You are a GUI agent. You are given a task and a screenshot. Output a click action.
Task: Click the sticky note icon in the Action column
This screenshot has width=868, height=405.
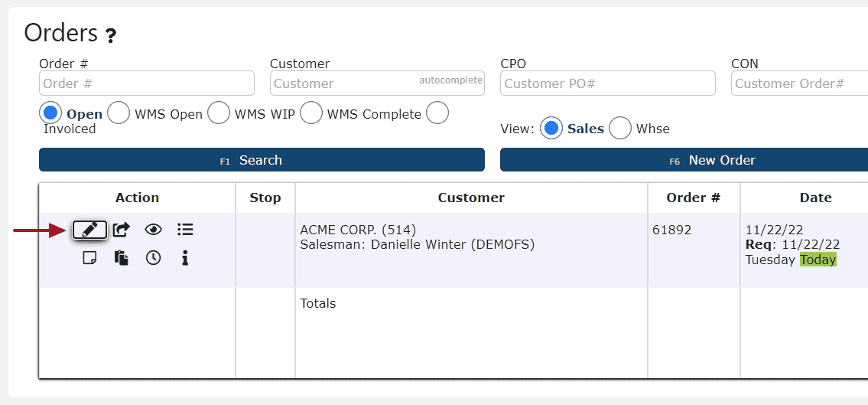(89, 258)
